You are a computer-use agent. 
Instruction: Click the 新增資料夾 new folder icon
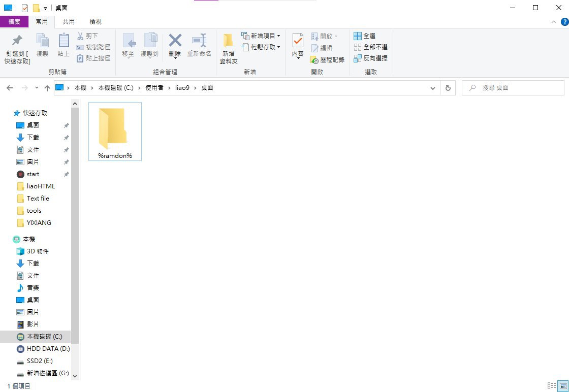coord(228,41)
